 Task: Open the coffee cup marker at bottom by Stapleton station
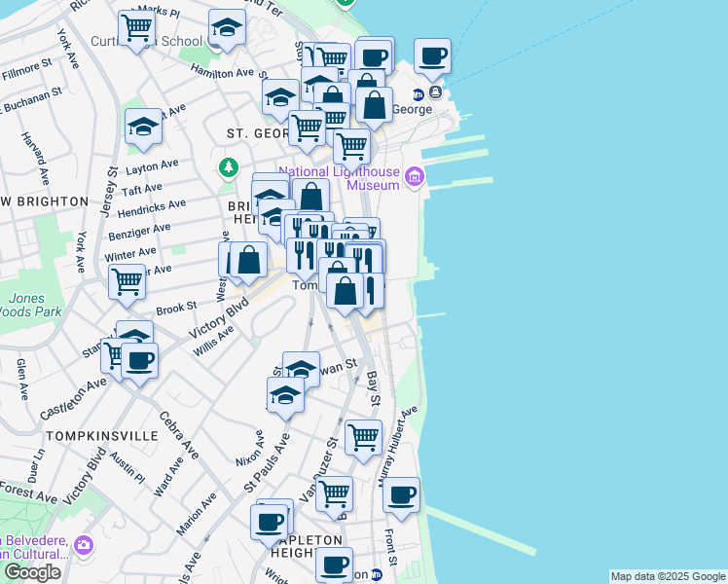tap(334, 566)
